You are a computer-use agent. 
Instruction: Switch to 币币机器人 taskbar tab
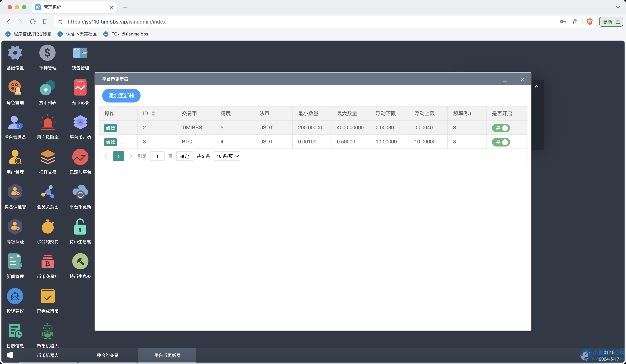point(48,355)
